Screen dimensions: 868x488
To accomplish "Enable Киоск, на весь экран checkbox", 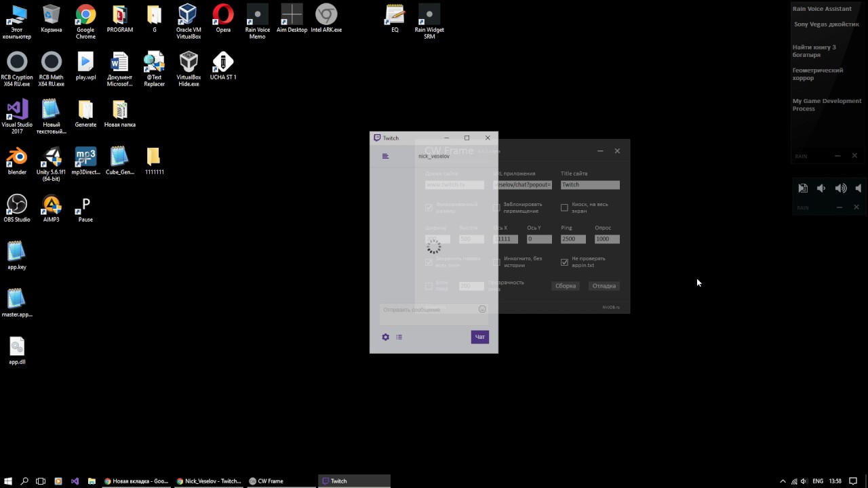I will [x=564, y=207].
